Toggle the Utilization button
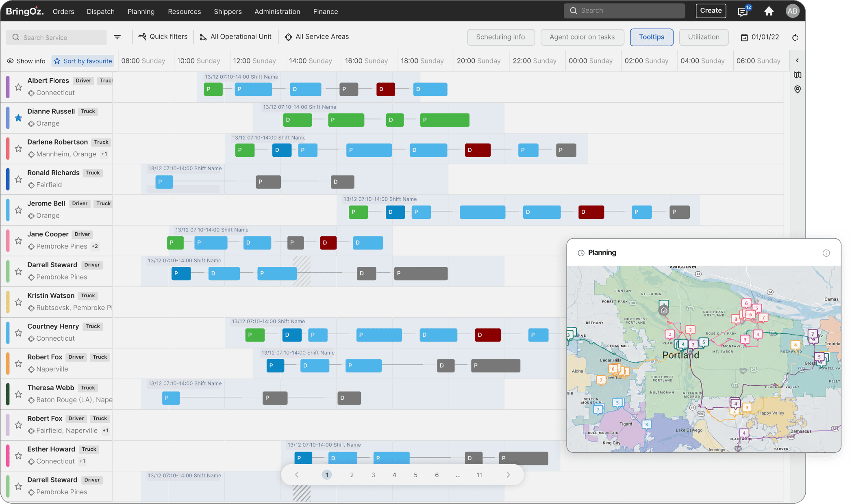Screen dimensions: 852x504 pos(704,37)
